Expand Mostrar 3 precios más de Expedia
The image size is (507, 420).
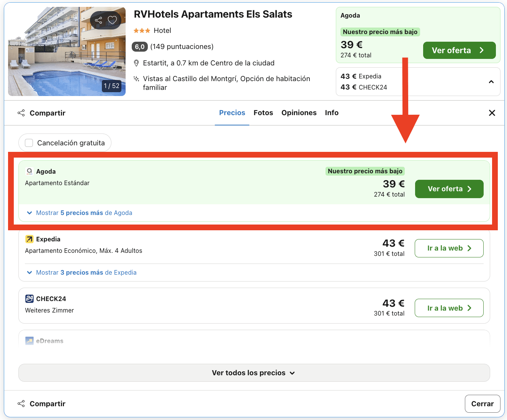tap(82, 272)
